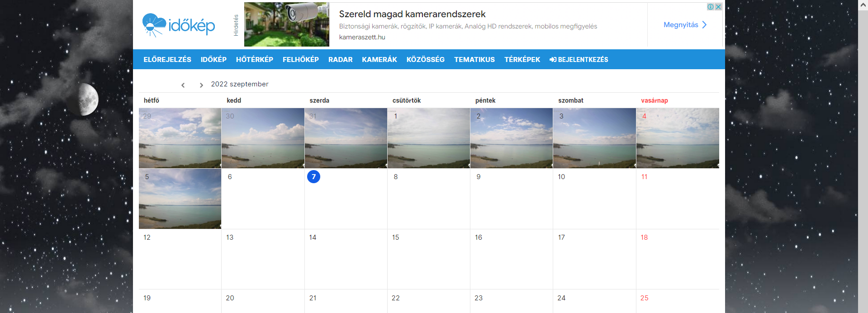The height and width of the screenshot is (313, 868).
Task: Click the scrollbar up arrow
Action: 863,5
